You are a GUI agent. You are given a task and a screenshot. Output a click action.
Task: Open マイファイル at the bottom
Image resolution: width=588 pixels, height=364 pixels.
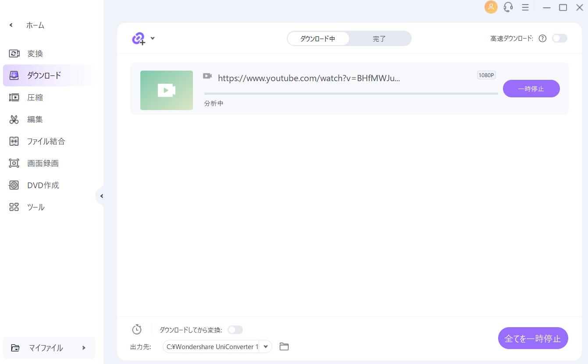click(49, 348)
